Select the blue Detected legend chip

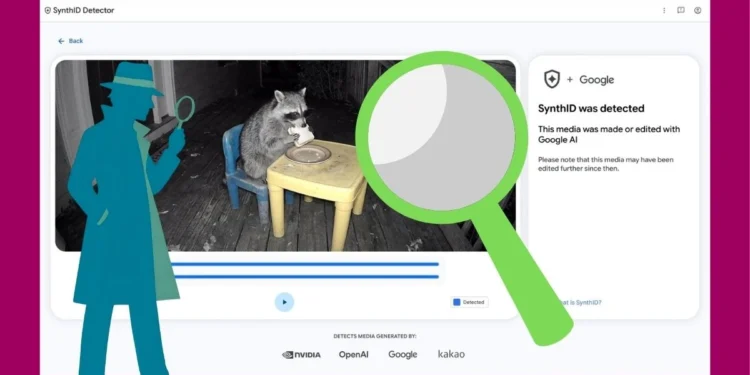469,302
